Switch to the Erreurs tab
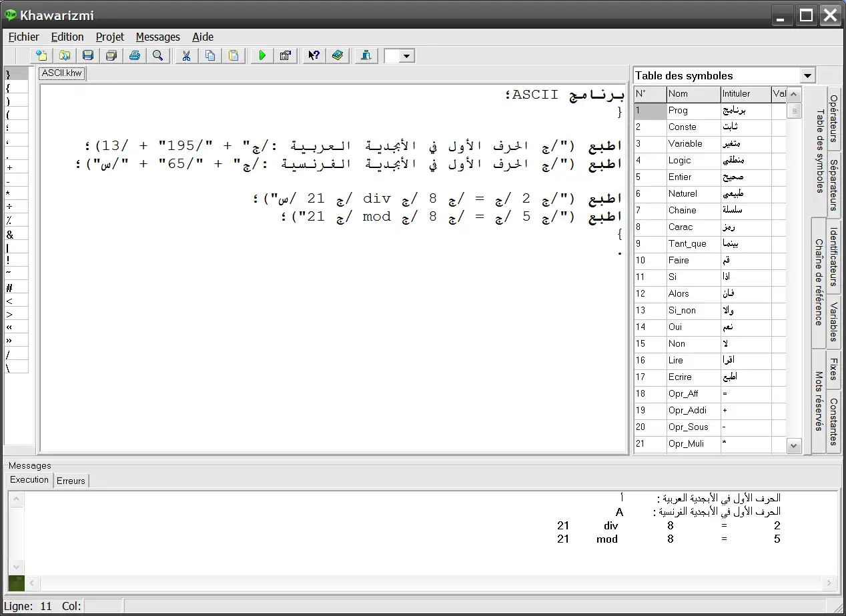 pyautogui.click(x=71, y=480)
